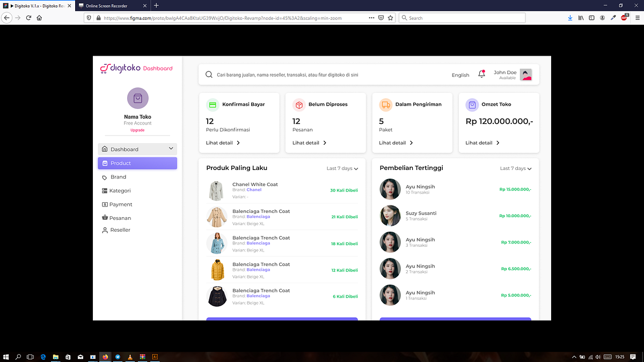Open Lihat detail for Konfirmasi Bayar
The height and width of the screenshot is (362, 644).
(x=223, y=143)
